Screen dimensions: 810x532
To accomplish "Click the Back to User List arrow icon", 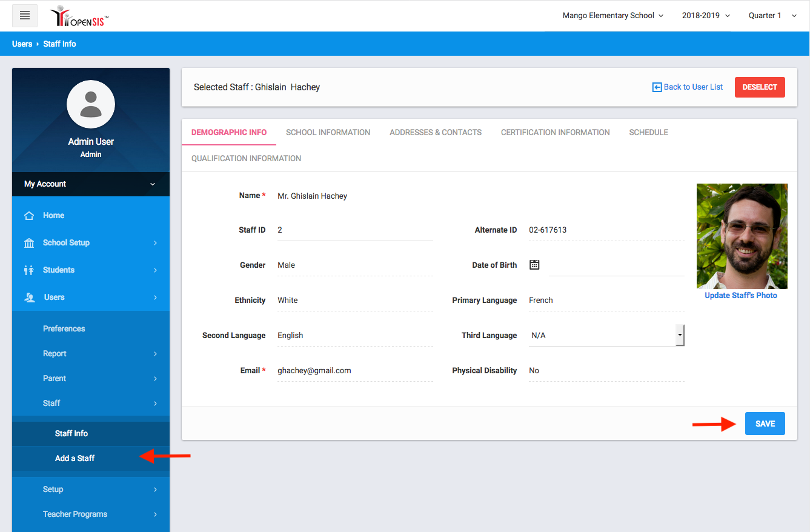I will [x=657, y=87].
